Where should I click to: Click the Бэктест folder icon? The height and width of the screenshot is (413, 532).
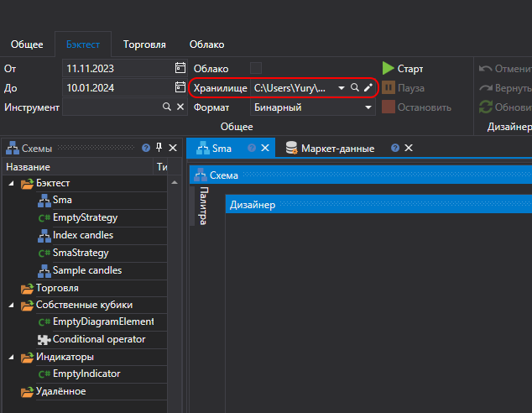(x=27, y=184)
